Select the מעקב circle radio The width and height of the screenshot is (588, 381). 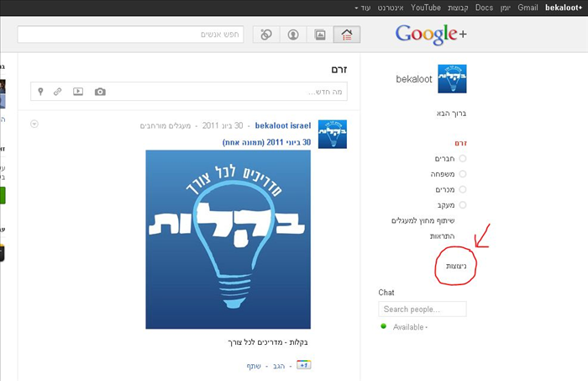click(x=463, y=204)
